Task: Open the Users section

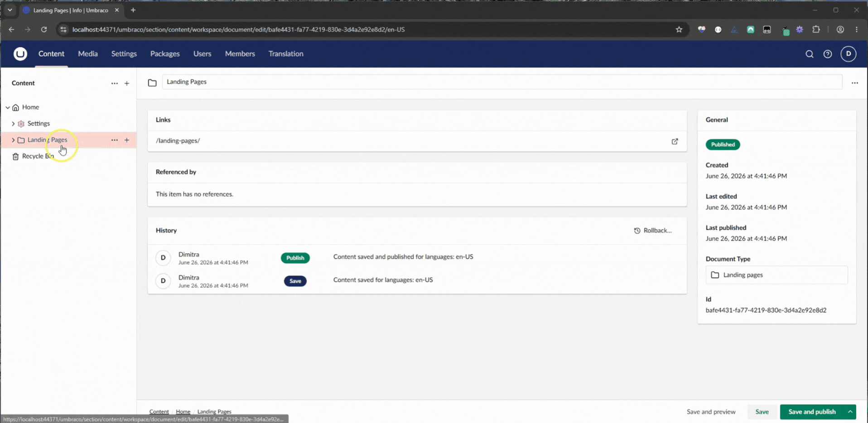Action: pos(202,54)
